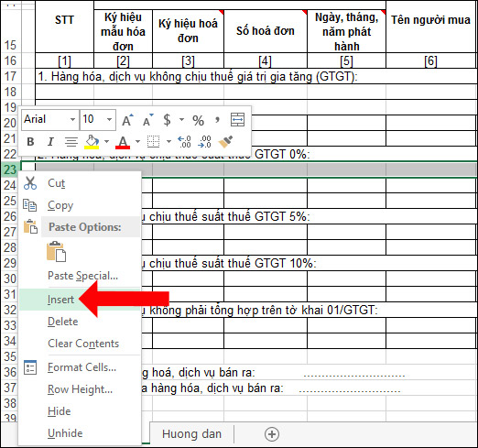Screen dimensions: 478x448
Task: Select row header 17
Action: tap(10, 76)
